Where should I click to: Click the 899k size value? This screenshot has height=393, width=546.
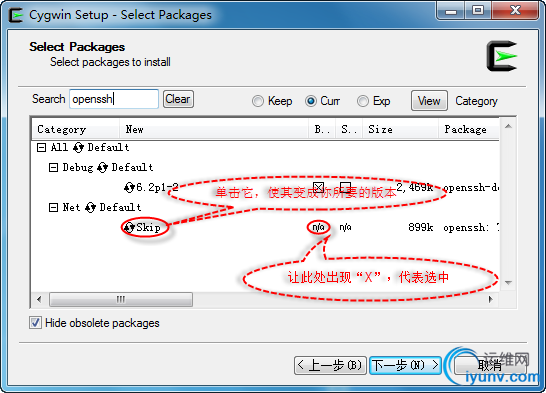[421, 228]
